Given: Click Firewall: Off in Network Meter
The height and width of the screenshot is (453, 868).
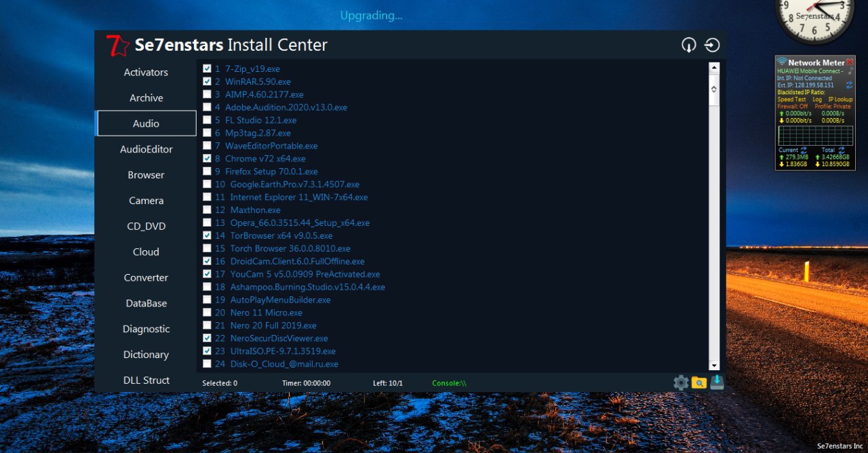Looking at the screenshot, I should coord(792,106).
